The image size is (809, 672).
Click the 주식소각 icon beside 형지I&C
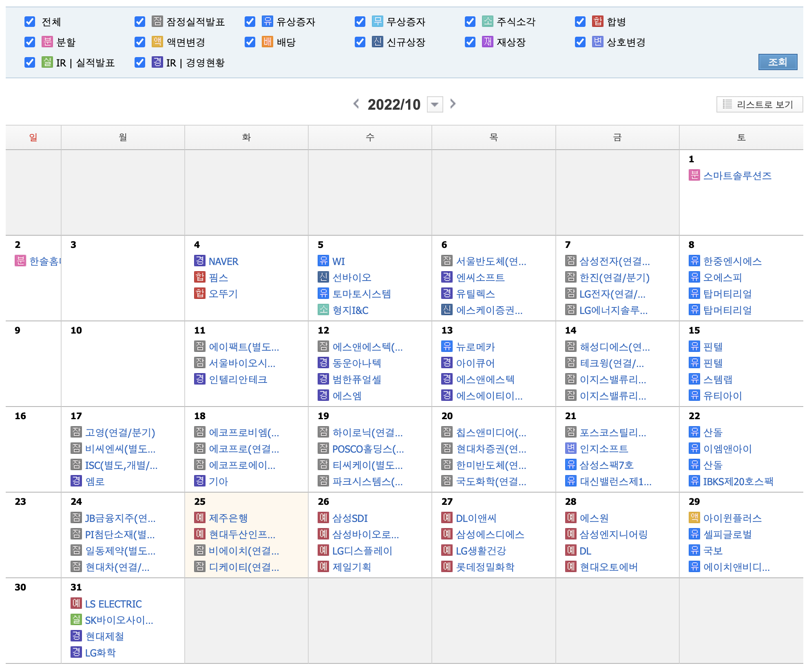point(323,310)
